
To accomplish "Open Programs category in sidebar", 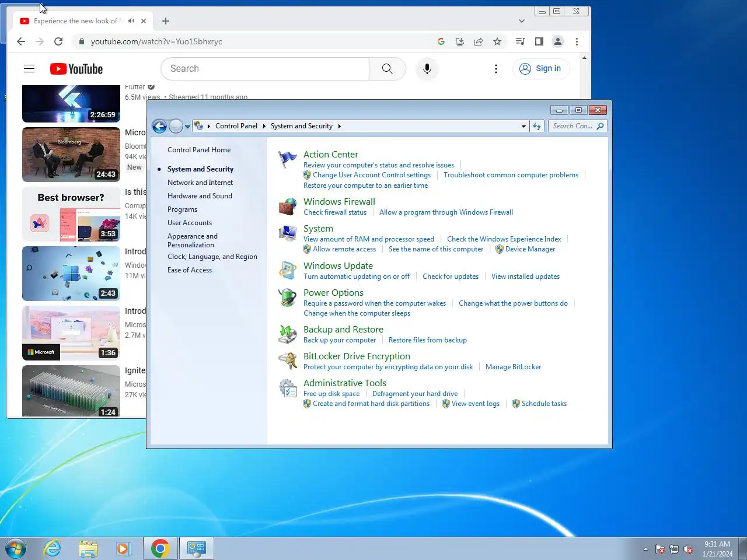I will pos(182,209).
